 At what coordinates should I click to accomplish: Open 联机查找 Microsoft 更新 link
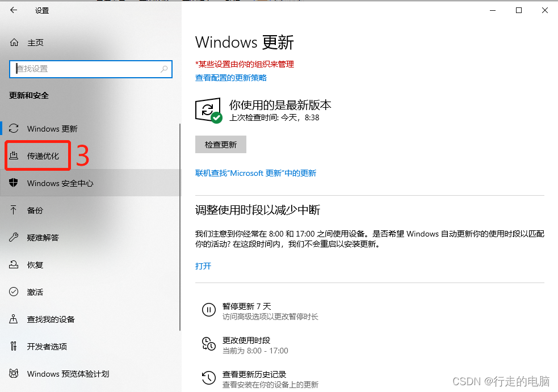(x=255, y=173)
